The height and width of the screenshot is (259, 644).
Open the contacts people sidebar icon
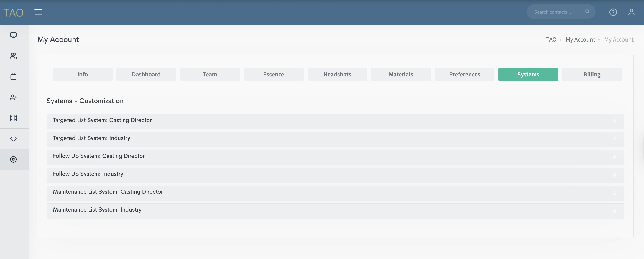(x=13, y=56)
